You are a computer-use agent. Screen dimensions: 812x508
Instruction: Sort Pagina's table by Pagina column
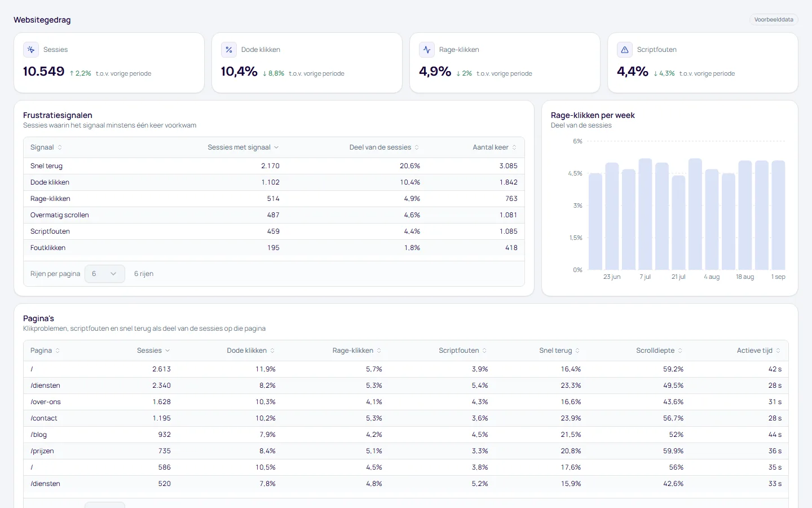pyautogui.click(x=45, y=351)
